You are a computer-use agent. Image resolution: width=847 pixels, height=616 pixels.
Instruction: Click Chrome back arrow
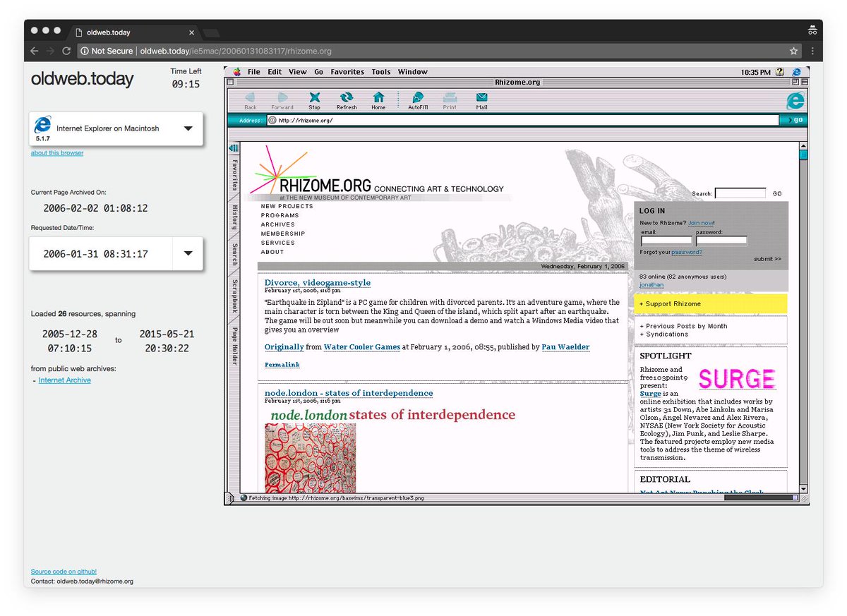point(35,51)
